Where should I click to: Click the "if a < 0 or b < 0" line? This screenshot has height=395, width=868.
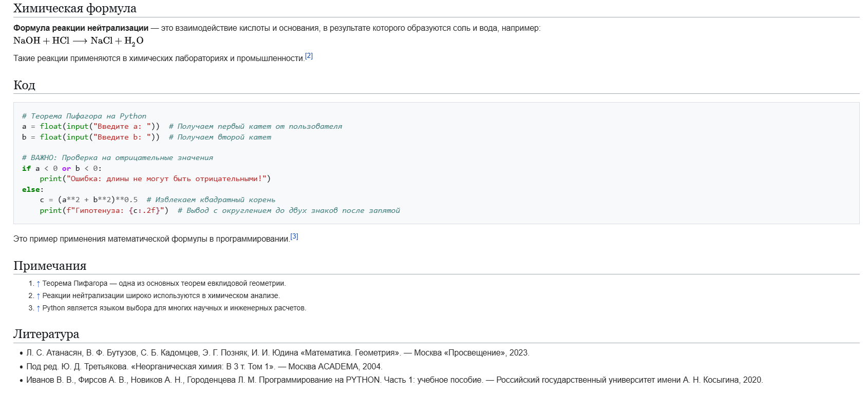62,168
